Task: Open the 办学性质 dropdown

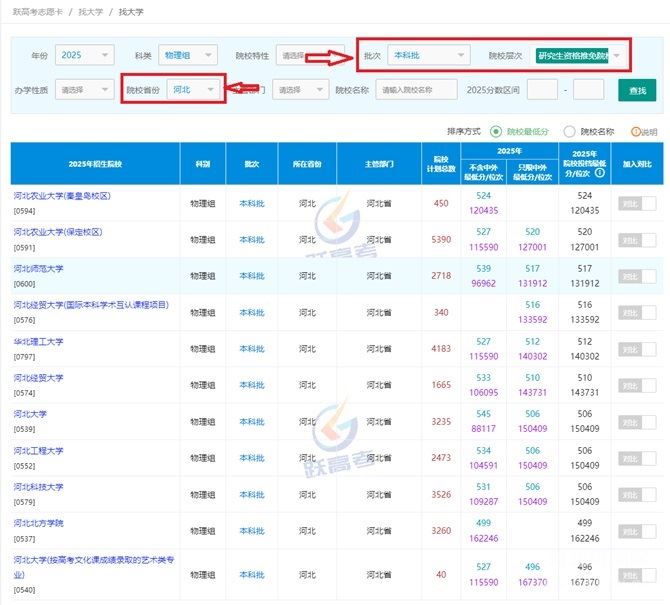Action: 85,90
